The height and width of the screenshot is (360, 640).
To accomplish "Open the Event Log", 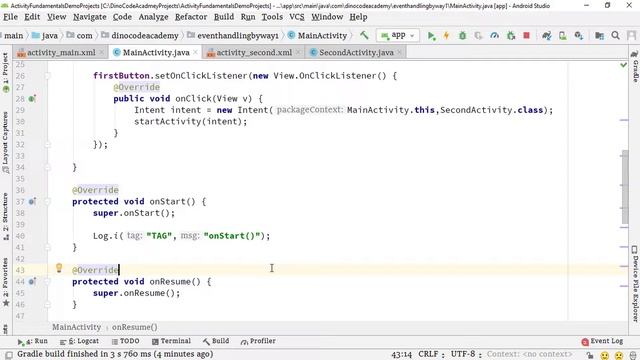I will coord(602,341).
